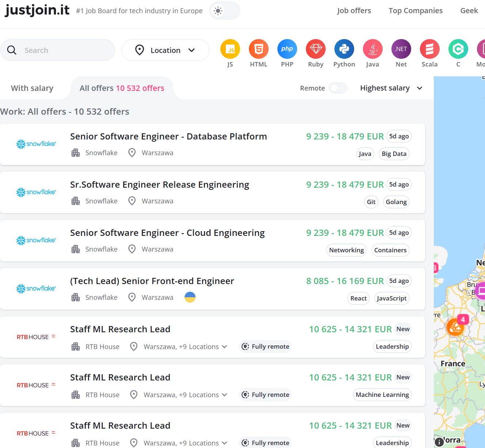Click the Networking skill tag

tap(346, 250)
